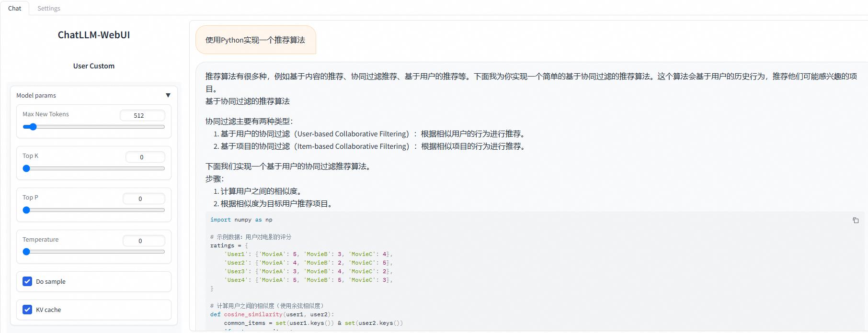
Task: Click the 基于协同过滤的推荐算法 heading line
Action: 248,101
